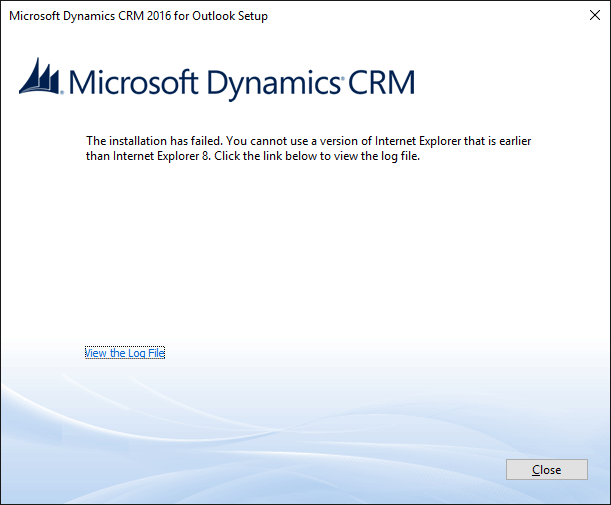The width and height of the screenshot is (611, 505).
Task: Click the "CRM" text in the logo
Action: [381, 82]
